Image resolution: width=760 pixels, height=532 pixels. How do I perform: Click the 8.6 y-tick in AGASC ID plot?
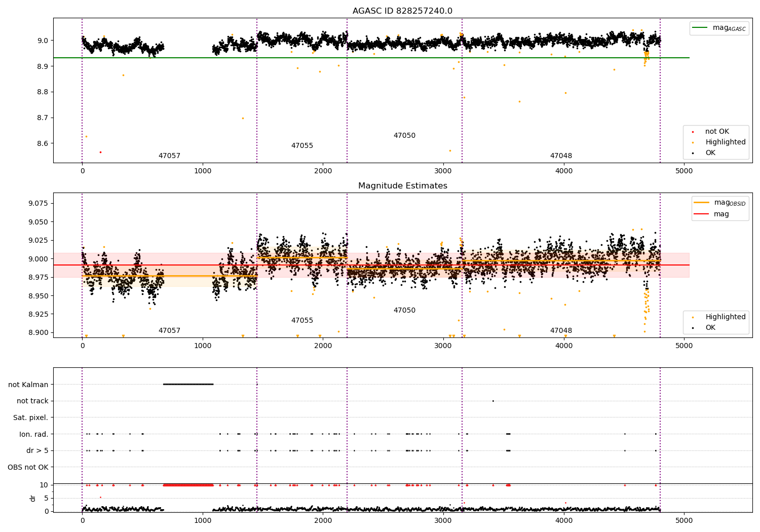pos(43,143)
